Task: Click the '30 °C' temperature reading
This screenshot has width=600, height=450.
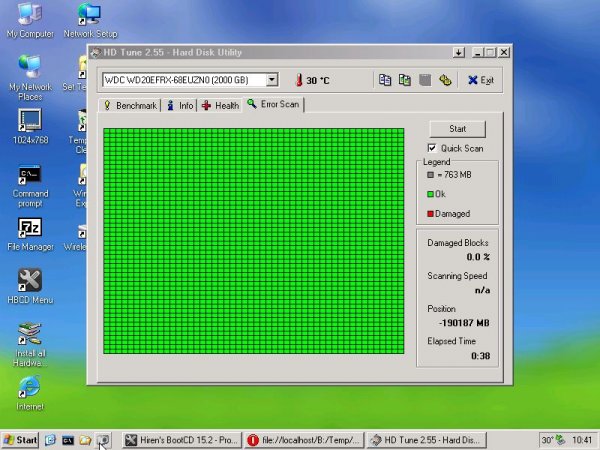Action: click(x=318, y=80)
